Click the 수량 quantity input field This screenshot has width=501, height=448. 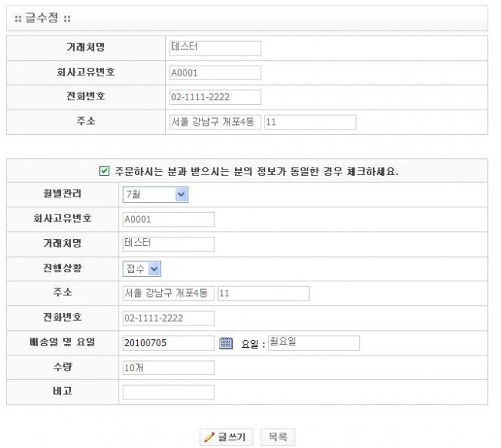[168, 368]
